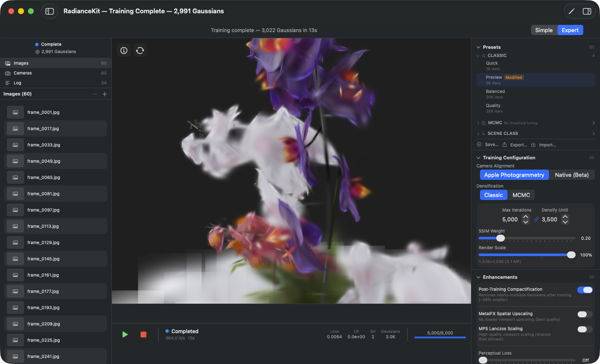
Task: Toggle Post-Training Compactification switch
Action: tap(585, 290)
